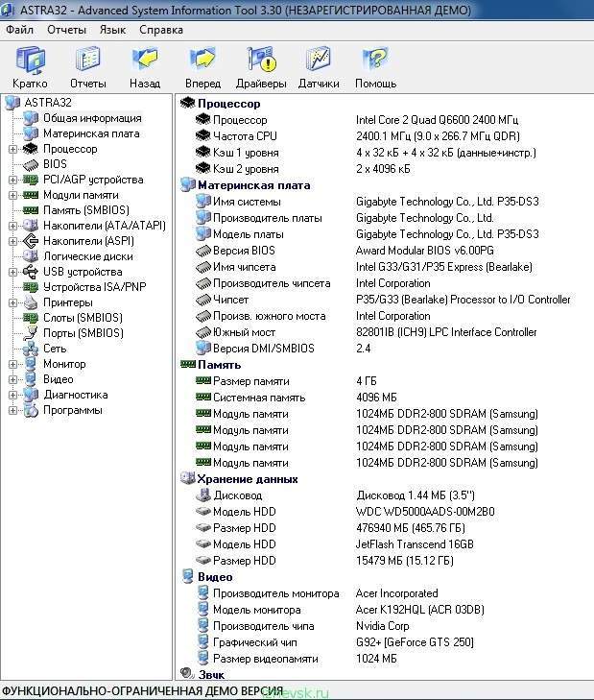Screen dimensions: 594x700
Task: Click the Системная память row label
Action: point(259,398)
